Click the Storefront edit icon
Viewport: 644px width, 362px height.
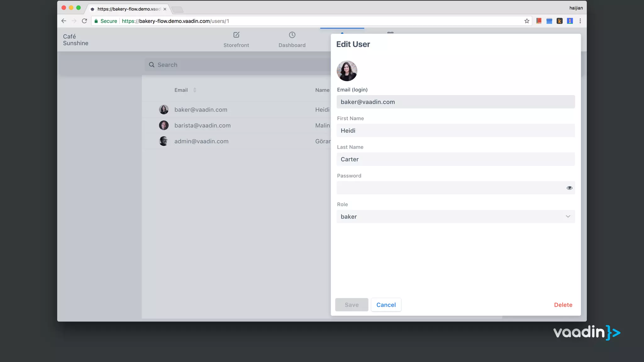pos(236,35)
